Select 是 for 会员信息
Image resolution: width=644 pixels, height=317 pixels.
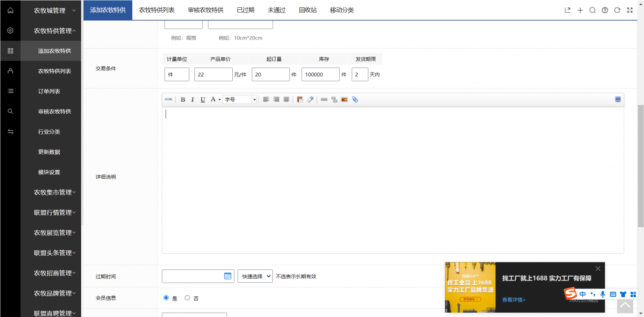166,298
